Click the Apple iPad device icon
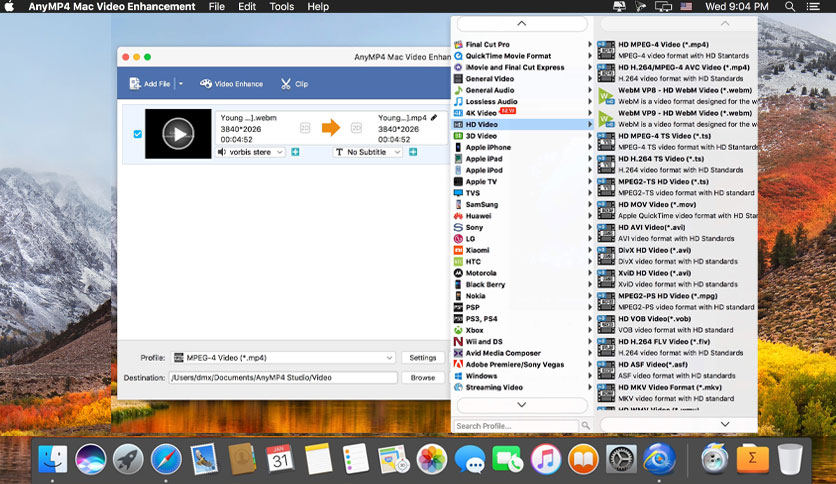 point(458,159)
